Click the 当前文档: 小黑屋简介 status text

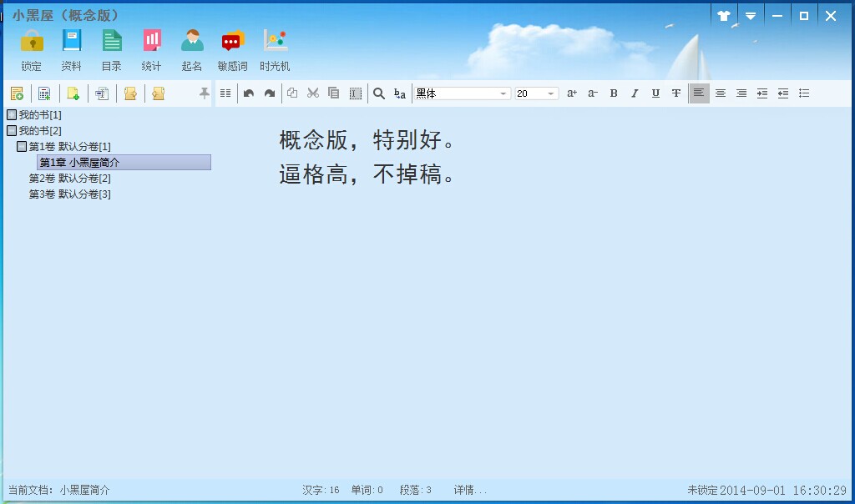pyautogui.click(x=59, y=490)
